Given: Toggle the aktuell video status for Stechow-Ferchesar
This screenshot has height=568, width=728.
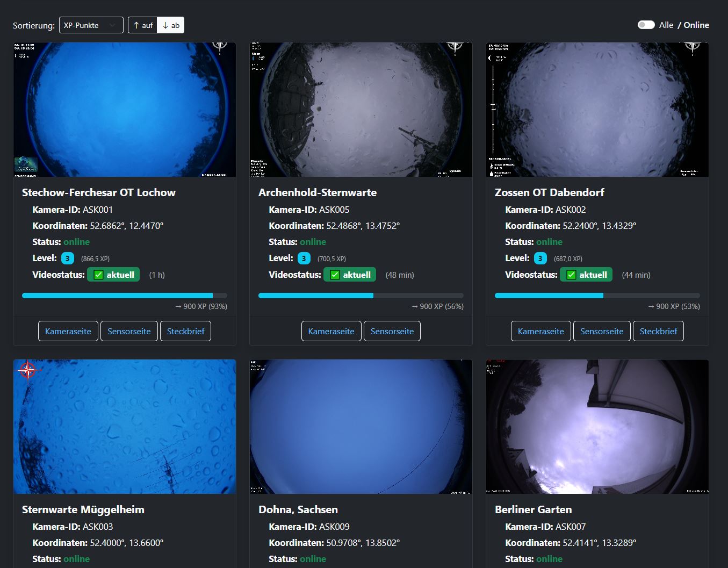Looking at the screenshot, I should pyautogui.click(x=113, y=274).
